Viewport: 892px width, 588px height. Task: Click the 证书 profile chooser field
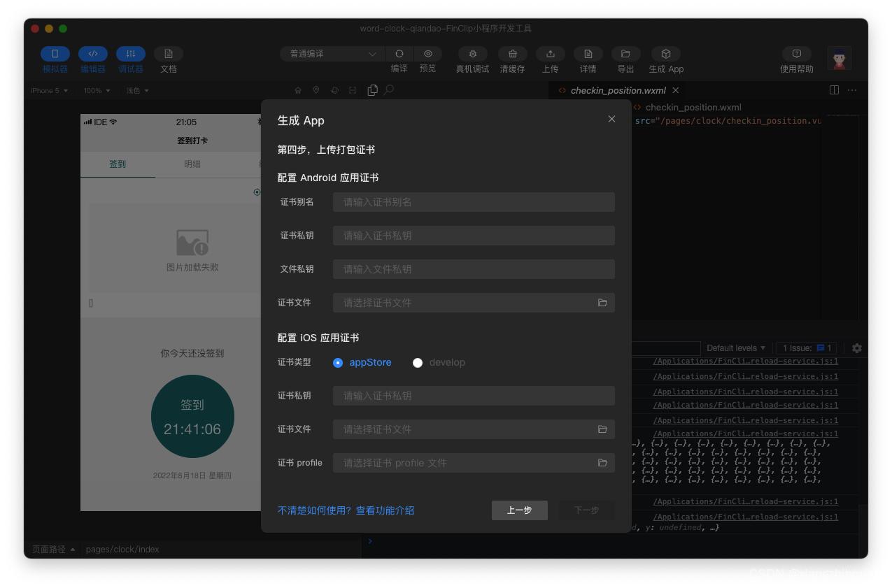[x=474, y=463]
